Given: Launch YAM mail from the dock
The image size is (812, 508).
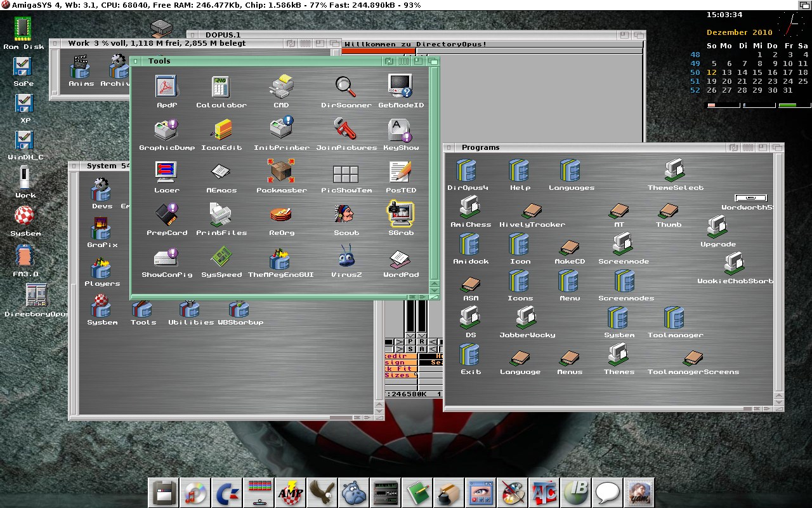Looking at the screenshot, I should (638, 493).
